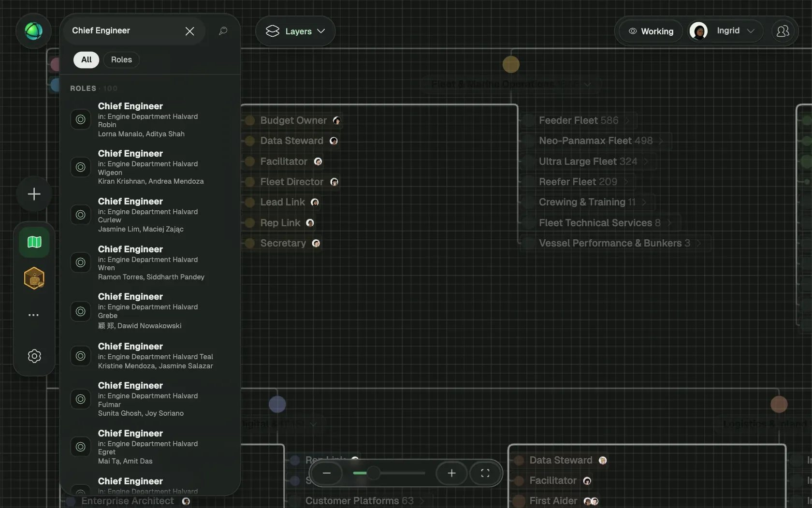Toggle the Working view eye button
812x508 pixels.
click(x=633, y=31)
